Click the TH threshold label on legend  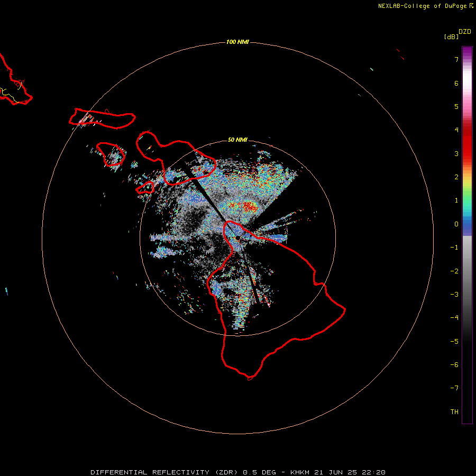(454, 412)
